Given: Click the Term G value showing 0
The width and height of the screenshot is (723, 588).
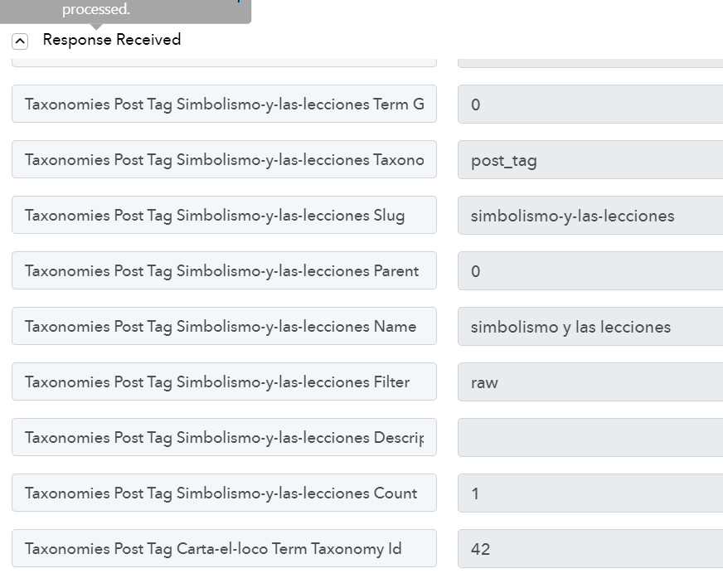Looking at the screenshot, I should [590, 104].
